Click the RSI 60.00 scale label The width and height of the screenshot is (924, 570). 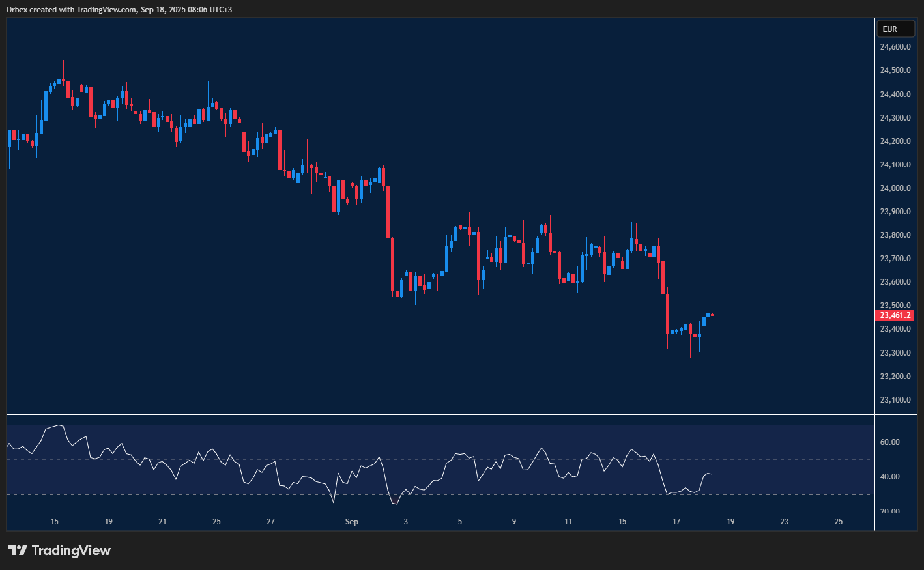click(x=890, y=442)
